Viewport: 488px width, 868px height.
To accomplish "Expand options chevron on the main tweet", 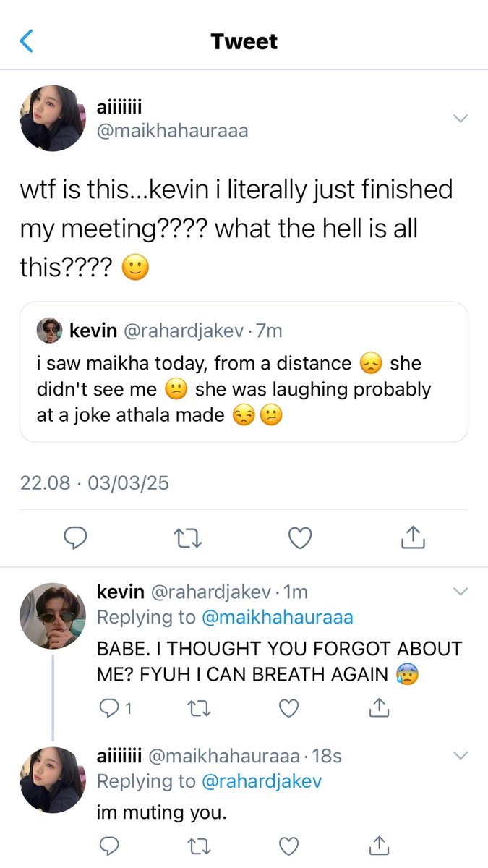I will tap(461, 118).
